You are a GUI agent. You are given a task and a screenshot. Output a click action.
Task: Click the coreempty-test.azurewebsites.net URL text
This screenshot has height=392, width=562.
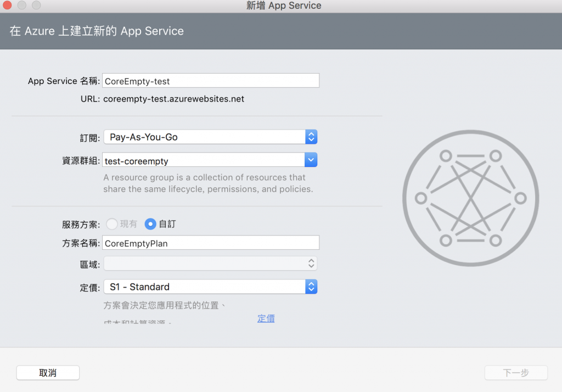coord(174,99)
